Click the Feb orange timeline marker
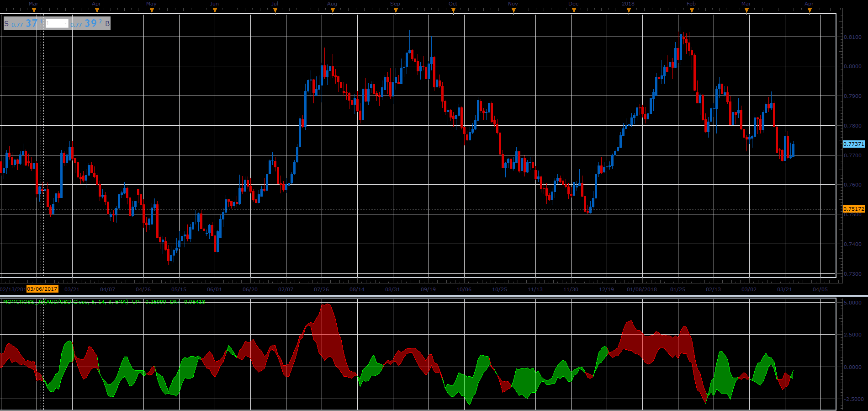 pyautogui.click(x=692, y=11)
